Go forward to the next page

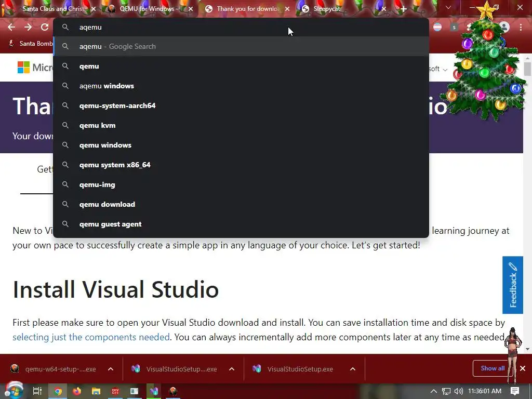click(x=28, y=27)
